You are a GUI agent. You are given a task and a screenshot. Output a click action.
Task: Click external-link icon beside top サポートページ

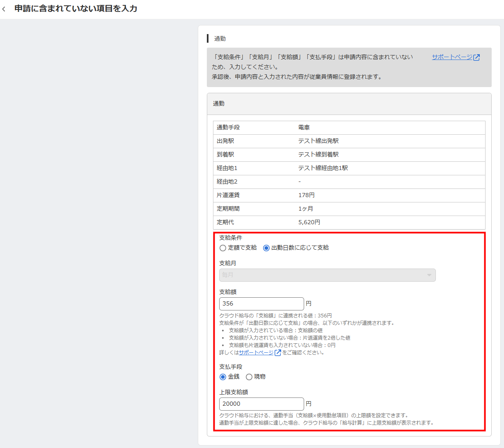[477, 57]
